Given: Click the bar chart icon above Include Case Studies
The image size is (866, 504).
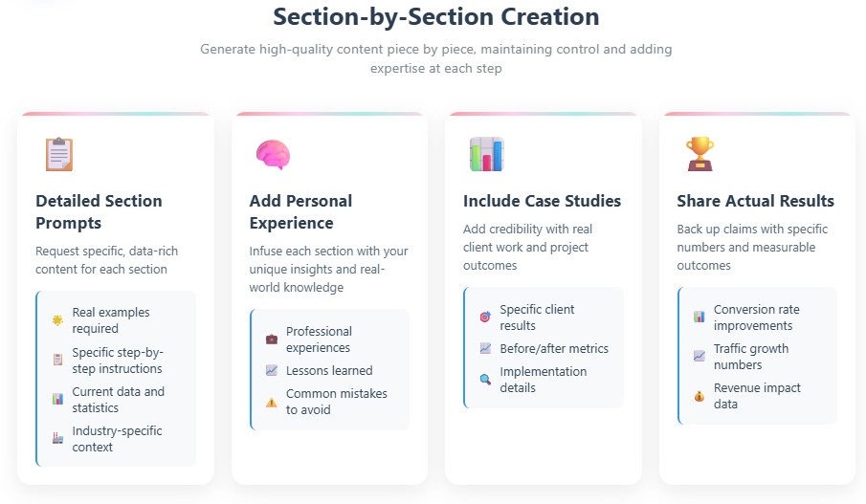Looking at the screenshot, I should [486, 155].
